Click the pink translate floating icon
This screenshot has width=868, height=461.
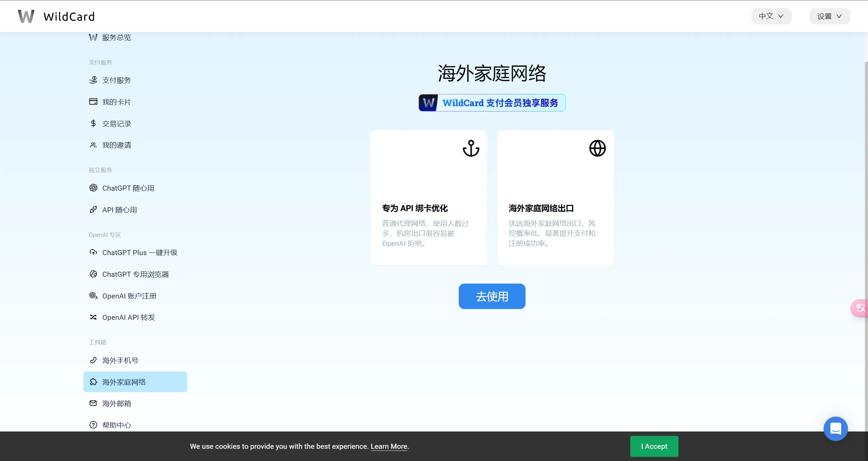860,308
